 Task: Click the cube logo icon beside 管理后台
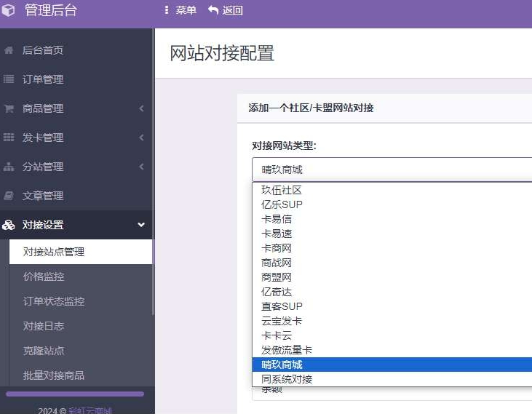click(x=9, y=10)
